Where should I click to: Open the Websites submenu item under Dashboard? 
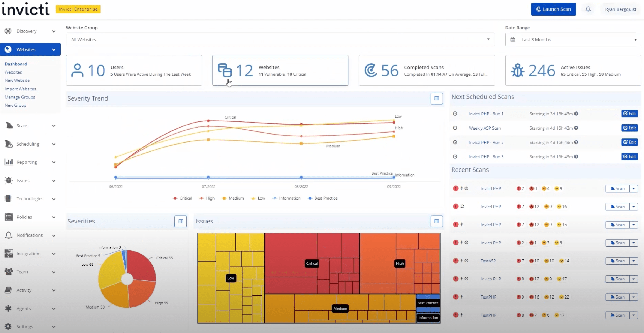point(13,72)
